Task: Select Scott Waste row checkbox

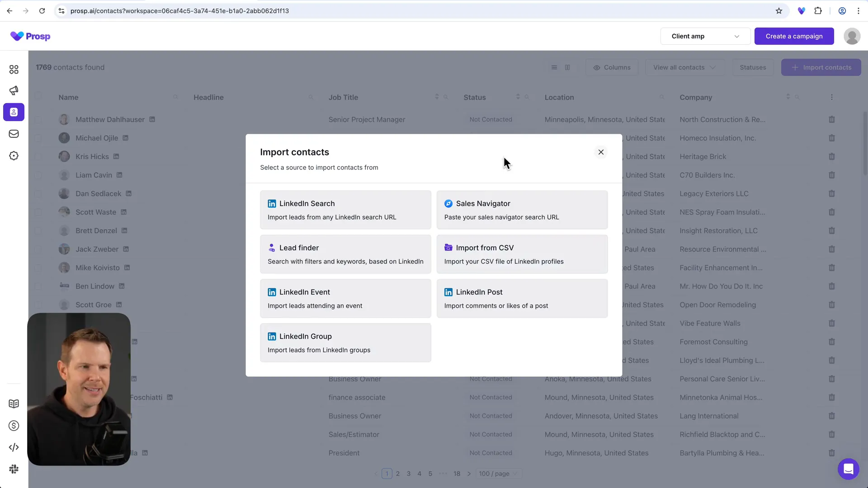Action: click(x=38, y=212)
